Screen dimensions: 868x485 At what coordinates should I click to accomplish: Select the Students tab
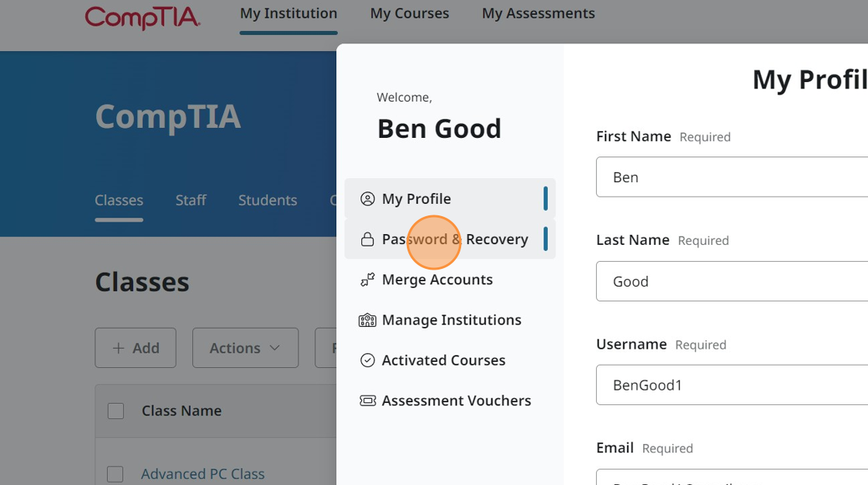267,200
